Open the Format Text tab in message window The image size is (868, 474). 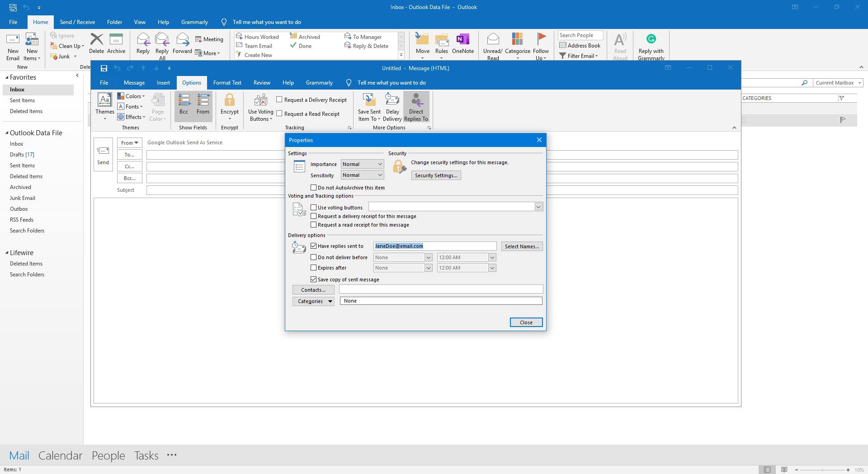(227, 83)
